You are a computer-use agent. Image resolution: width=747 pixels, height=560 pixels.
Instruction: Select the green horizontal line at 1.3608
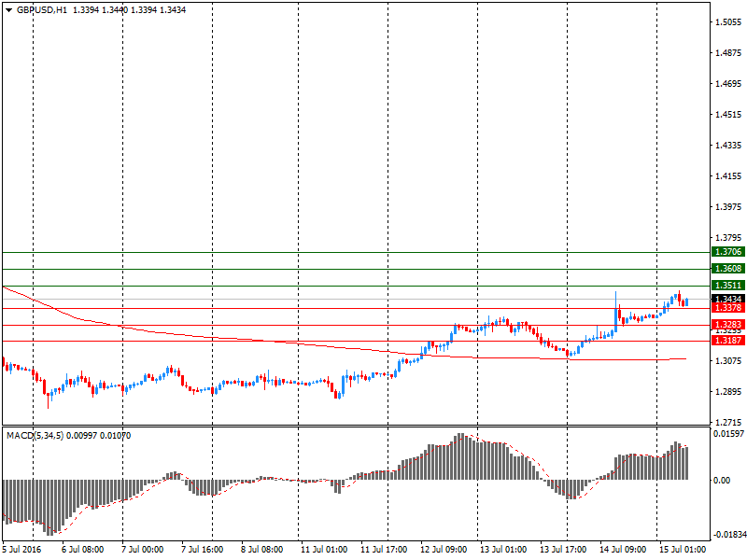[356, 269]
